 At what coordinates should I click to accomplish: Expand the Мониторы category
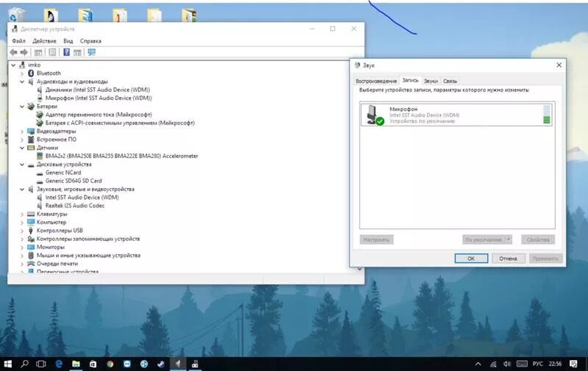click(22, 247)
